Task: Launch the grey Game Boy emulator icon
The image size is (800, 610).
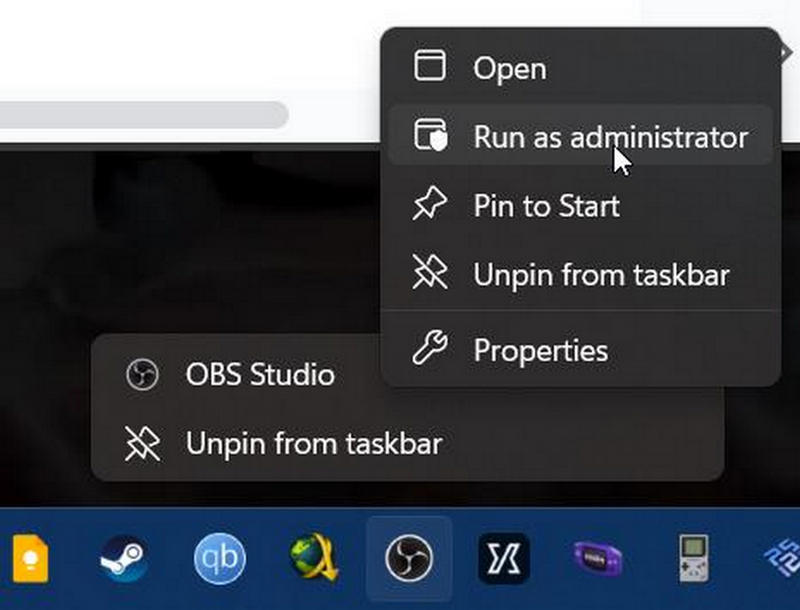Action: [693, 558]
